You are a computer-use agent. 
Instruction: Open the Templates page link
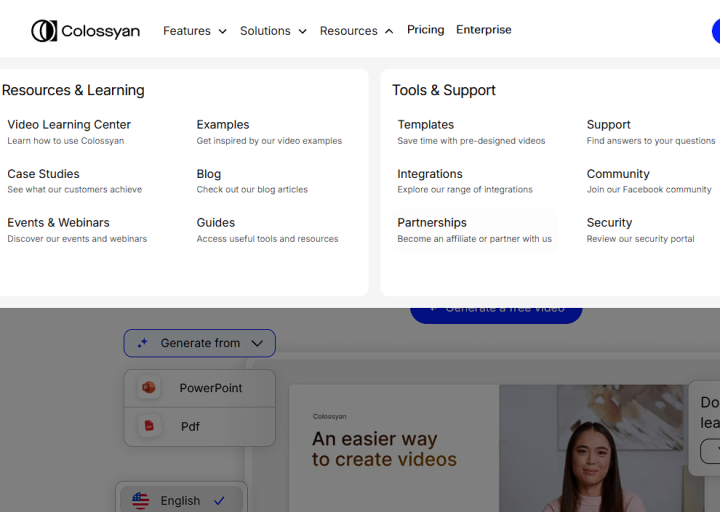[425, 125]
